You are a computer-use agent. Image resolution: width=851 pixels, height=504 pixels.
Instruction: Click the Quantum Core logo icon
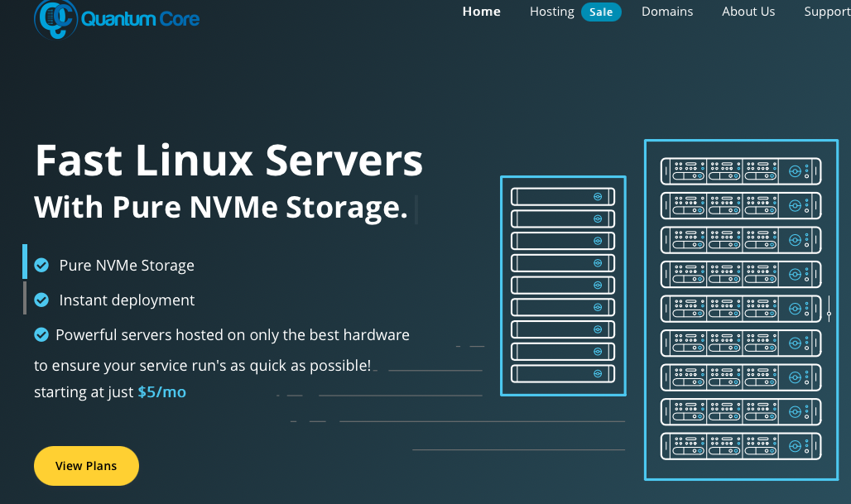point(55,18)
